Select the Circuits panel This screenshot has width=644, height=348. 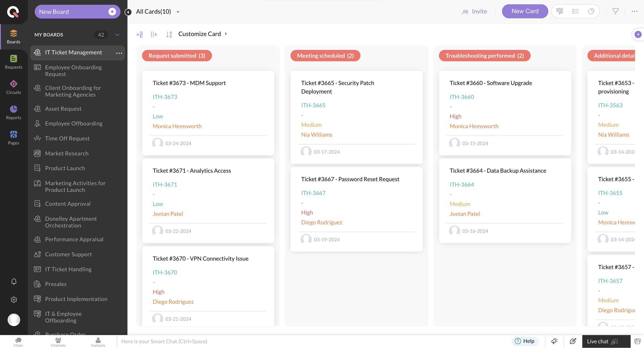click(x=13, y=87)
